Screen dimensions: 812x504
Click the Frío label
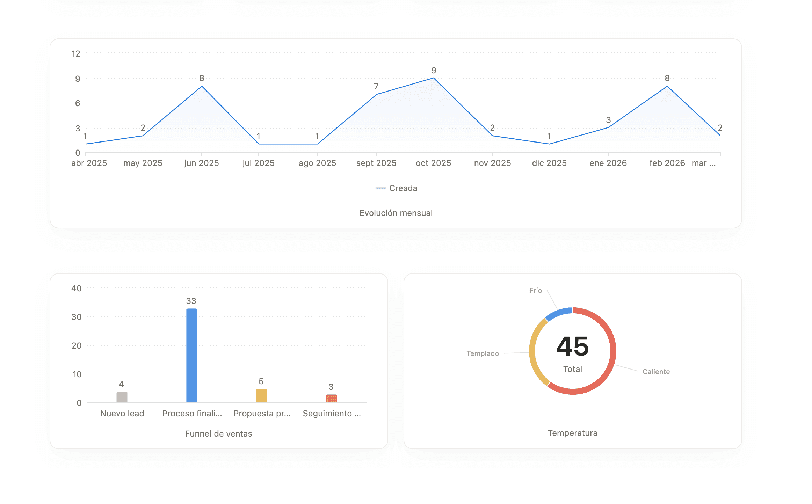tap(535, 291)
